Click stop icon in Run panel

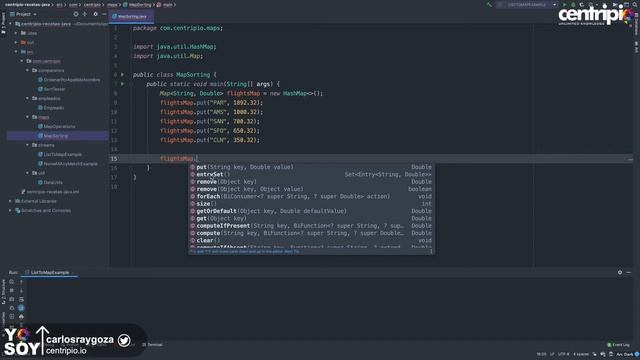point(12,291)
